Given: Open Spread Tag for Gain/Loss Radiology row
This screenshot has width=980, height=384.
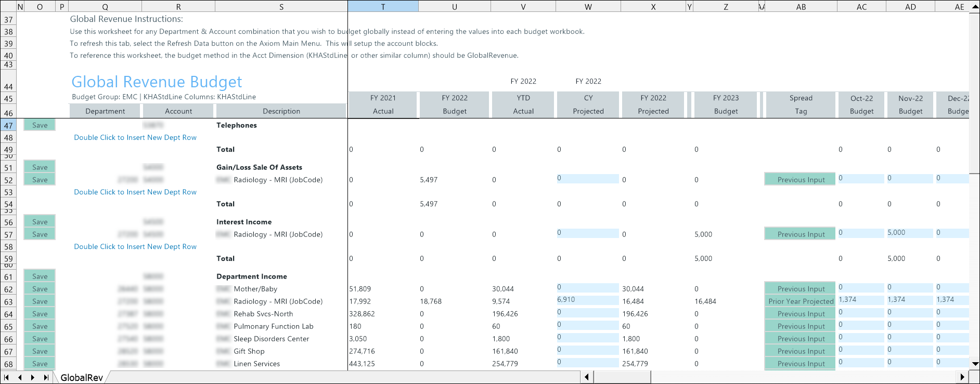Looking at the screenshot, I should point(801,180).
